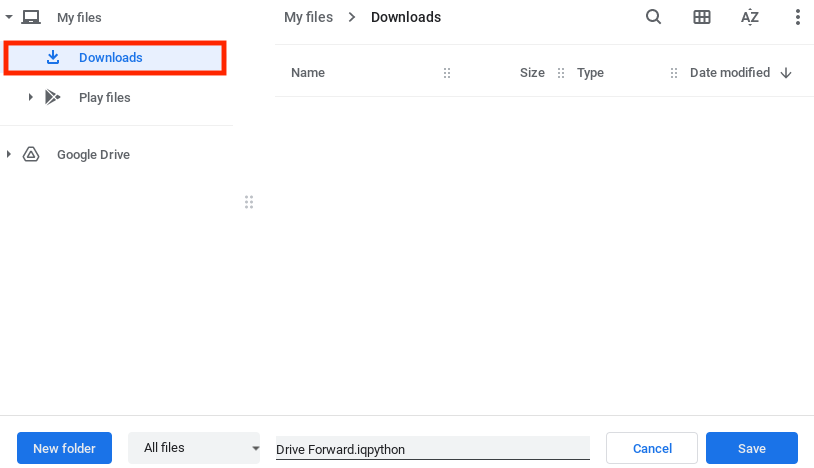Click the My files laptop icon

pyautogui.click(x=31, y=17)
